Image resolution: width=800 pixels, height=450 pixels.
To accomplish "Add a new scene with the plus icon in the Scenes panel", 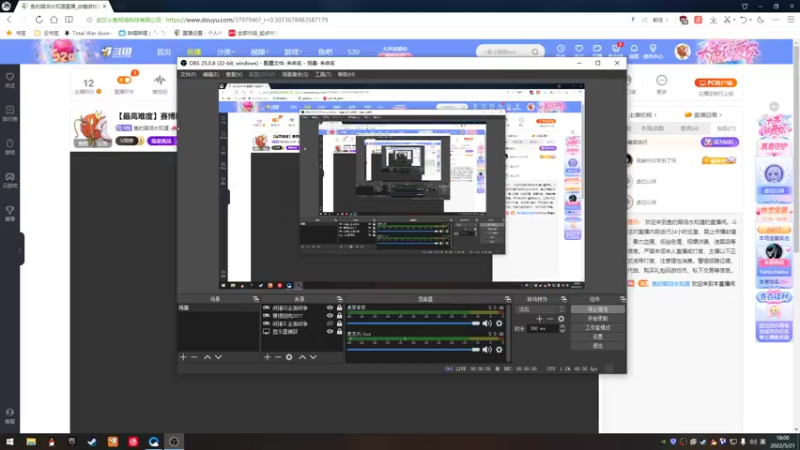I will 183,357.
